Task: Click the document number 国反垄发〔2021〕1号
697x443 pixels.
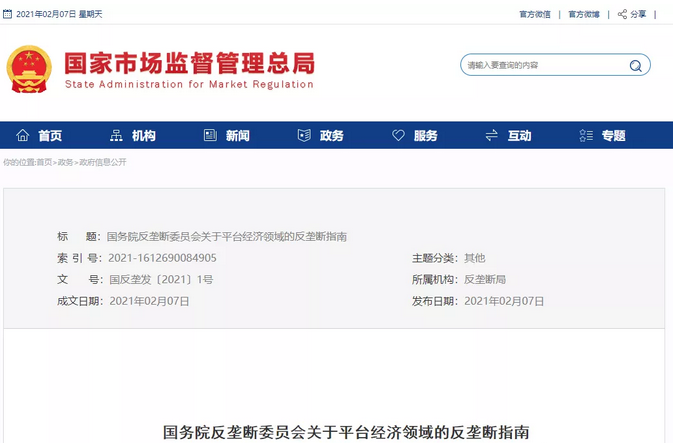Action: [161, 279]
